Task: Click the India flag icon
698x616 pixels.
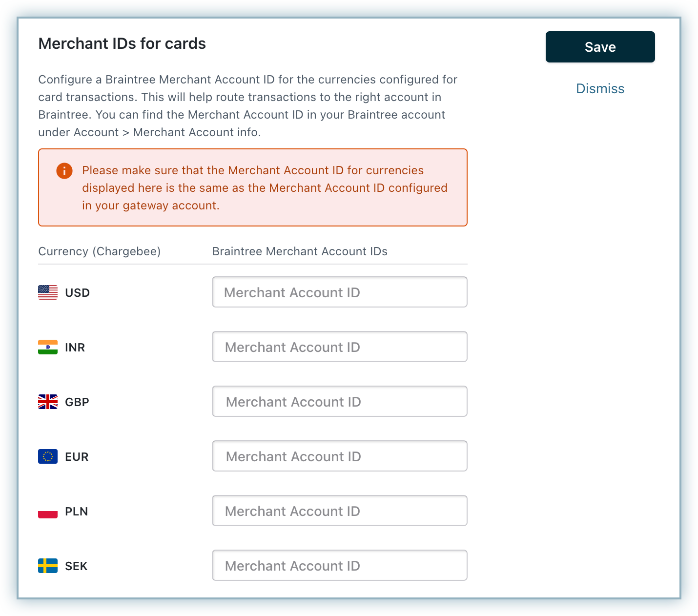Action: click(x=48, y=347)
